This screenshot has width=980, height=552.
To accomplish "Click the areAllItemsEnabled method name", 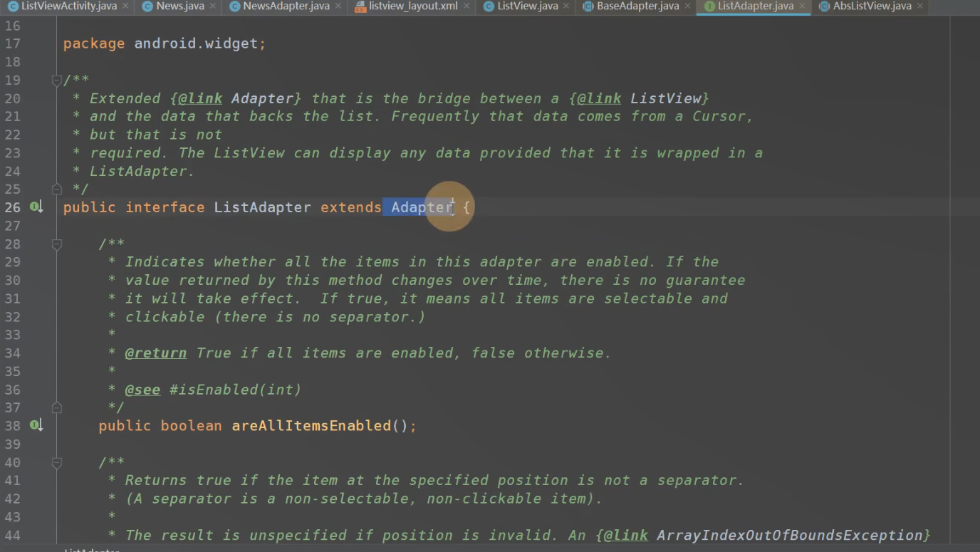I will [x=312, y=426].
